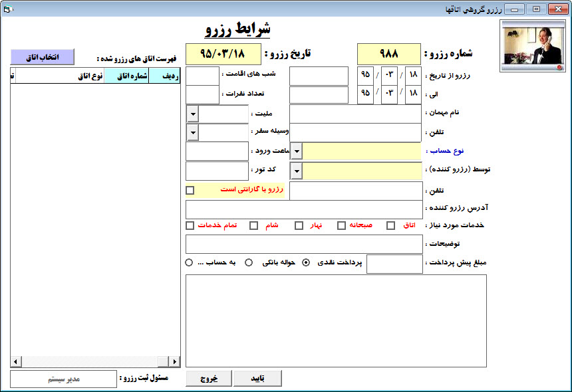Viewport: 572px width, 392px height.
Task: Expand the 'وسیله سفر' dropdown list
Action: click(193, 133)
